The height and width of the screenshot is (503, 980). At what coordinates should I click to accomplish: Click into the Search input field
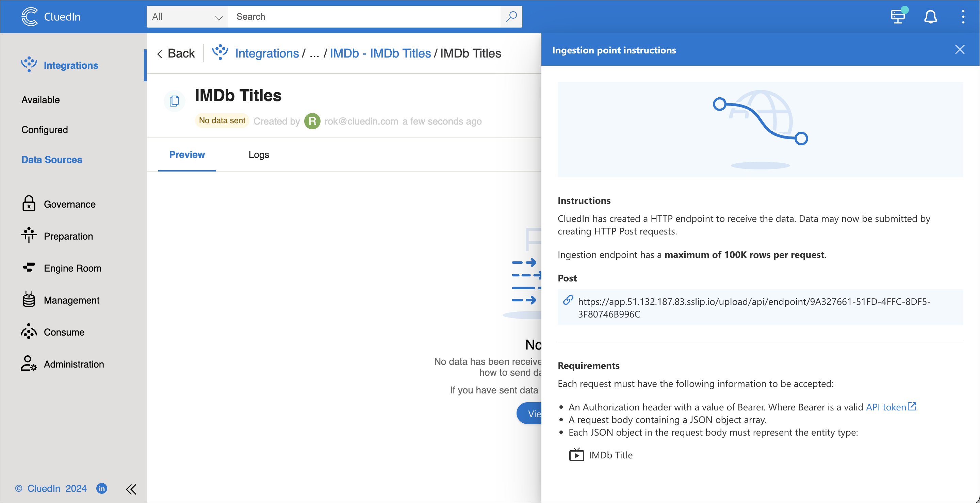(x=364, y=16)
